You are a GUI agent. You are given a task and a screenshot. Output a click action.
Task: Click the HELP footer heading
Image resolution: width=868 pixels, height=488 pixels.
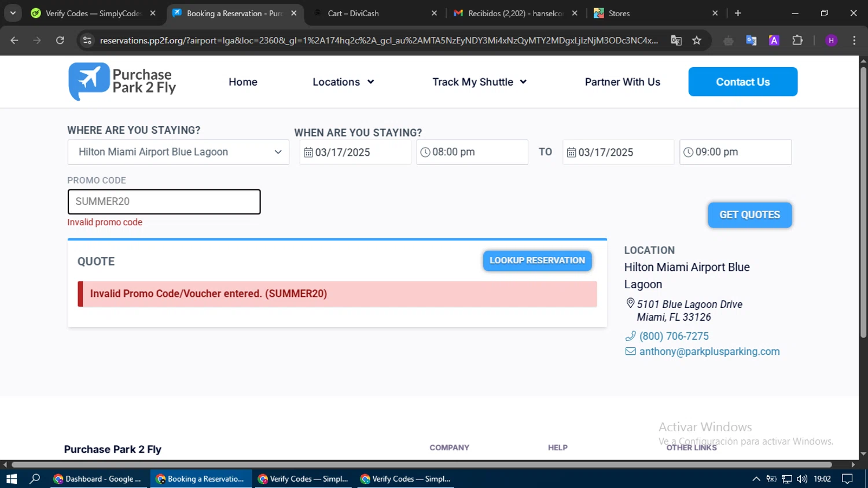click(x=558, y=447)
